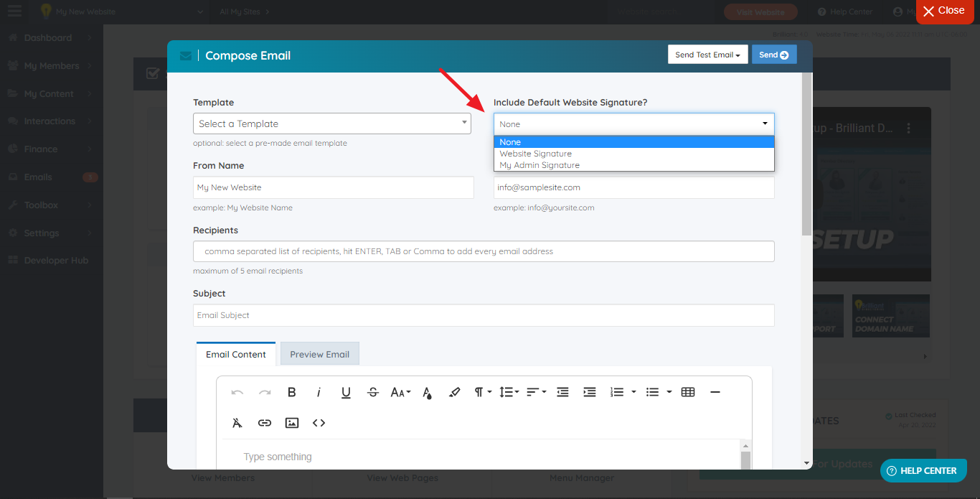
Task: Click the Email Subject input field
Action: [484, 315]
